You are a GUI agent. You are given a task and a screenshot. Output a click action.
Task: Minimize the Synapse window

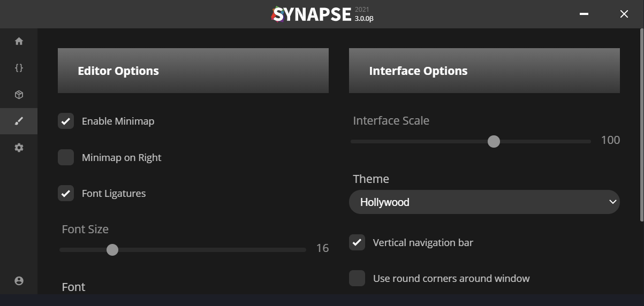584,14
